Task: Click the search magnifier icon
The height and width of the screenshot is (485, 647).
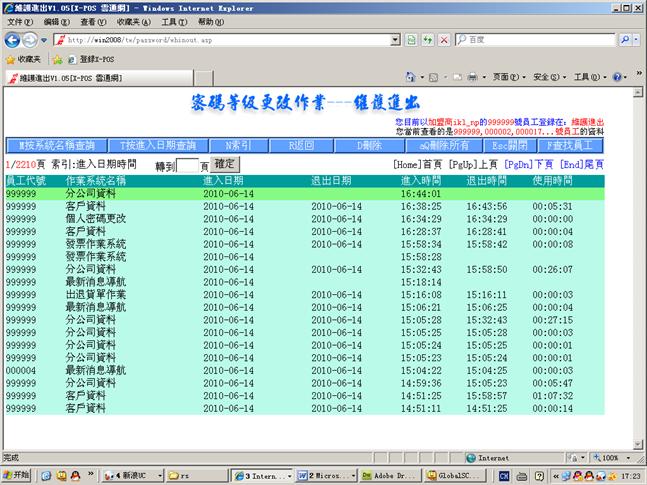Action: click(623, 40)
